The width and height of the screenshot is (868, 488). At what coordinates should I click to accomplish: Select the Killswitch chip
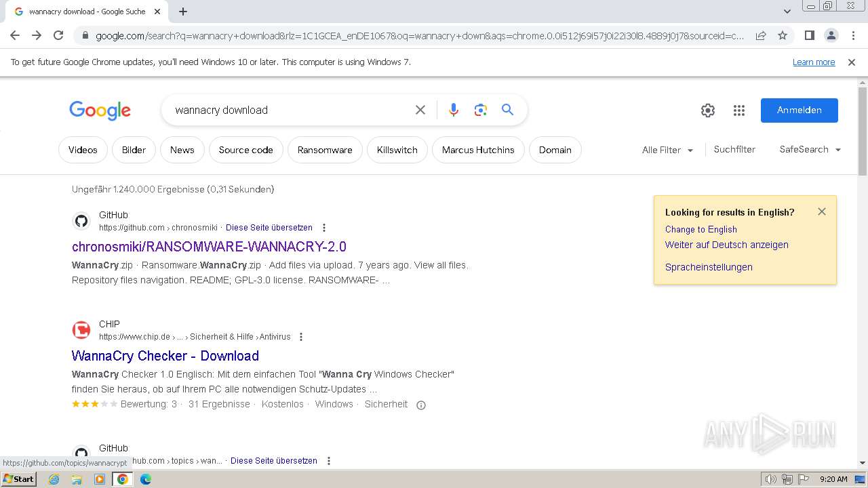pyautogui.click(x=397, y=150)
